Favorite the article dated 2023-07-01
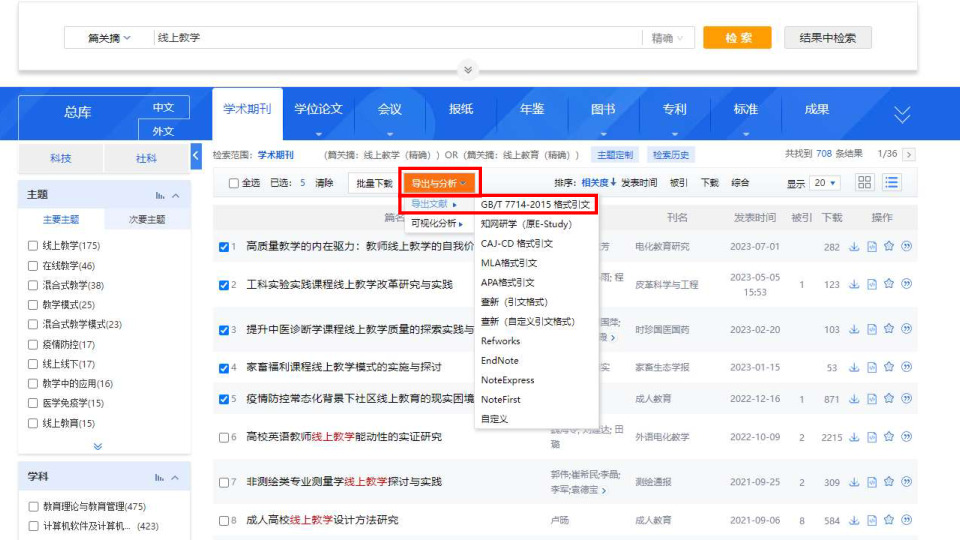 click(x=889, y=246)
